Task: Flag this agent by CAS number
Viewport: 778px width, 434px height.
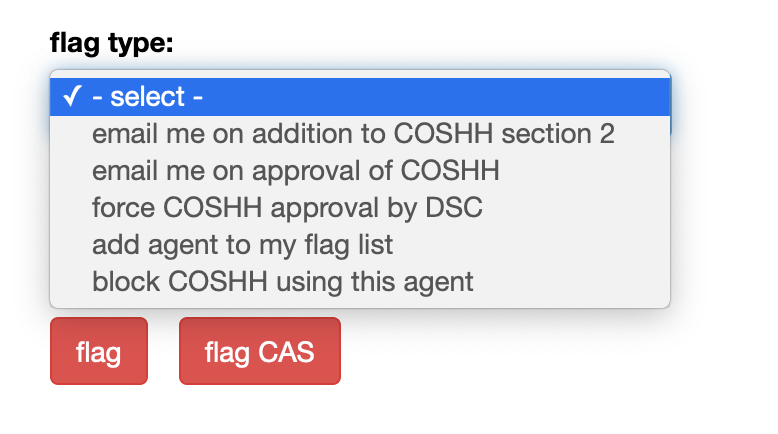Action: (260, 351)
